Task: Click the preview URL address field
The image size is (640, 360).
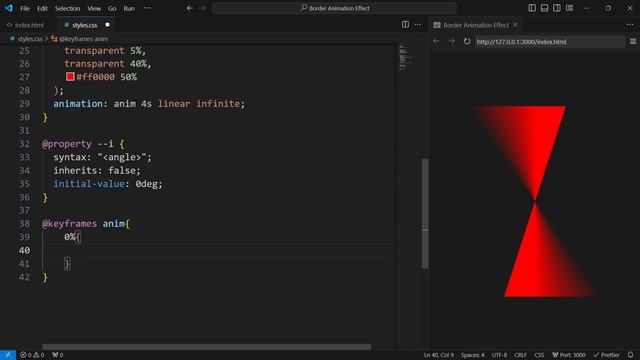Action: 549,42
